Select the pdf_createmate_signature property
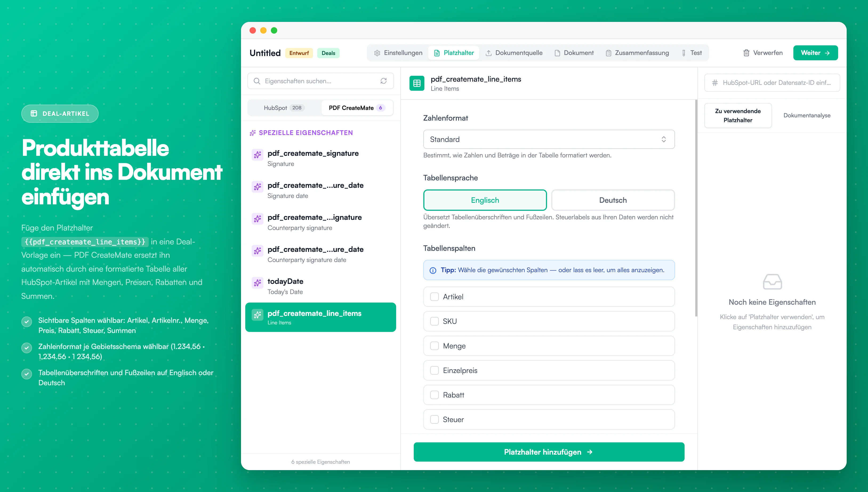Viewport: 868px width, 492px height. 320,158
